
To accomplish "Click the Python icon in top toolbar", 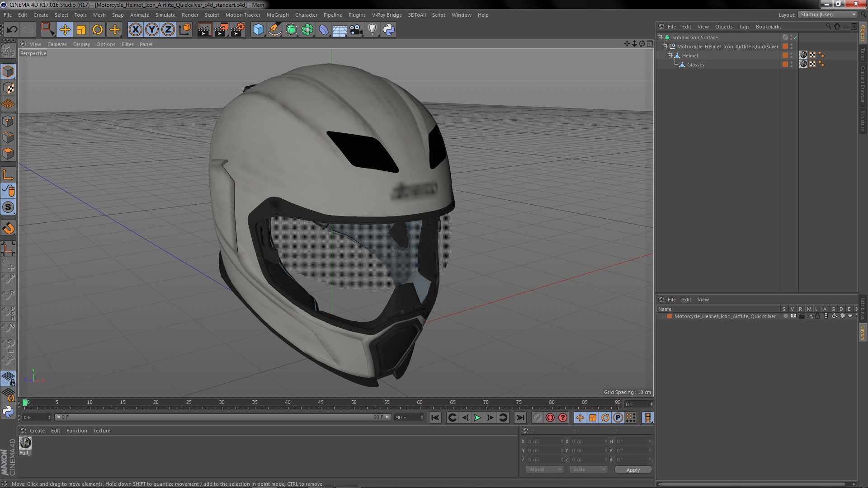I will point(389,30).
